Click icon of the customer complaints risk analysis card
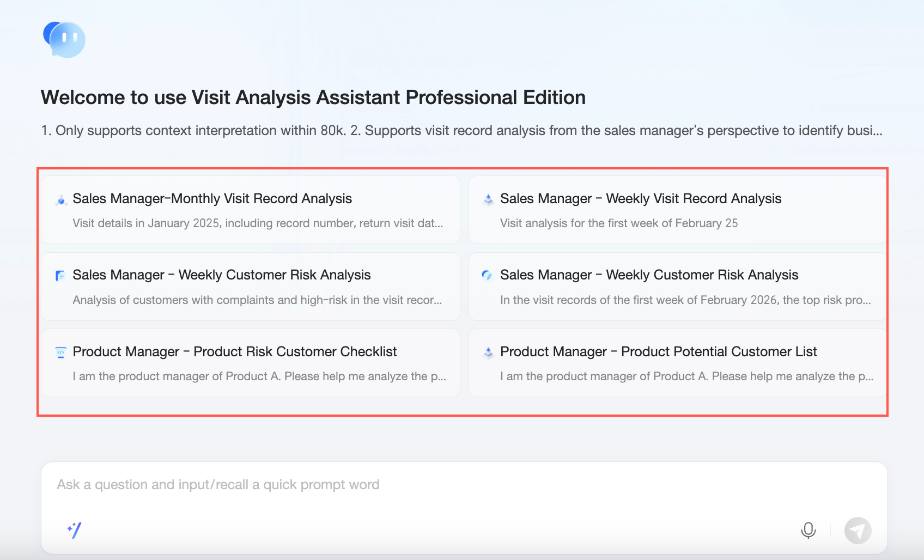 tap(61, 276)
